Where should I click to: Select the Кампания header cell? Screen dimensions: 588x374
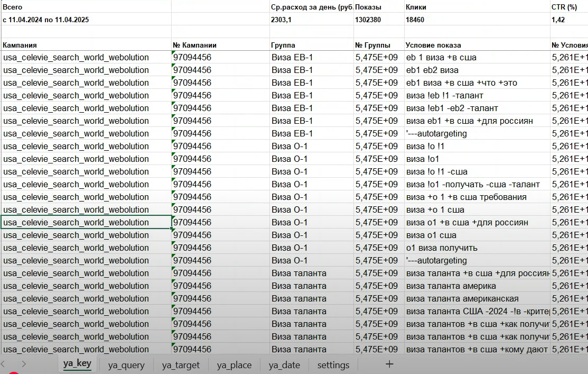(x=86, y=45)
